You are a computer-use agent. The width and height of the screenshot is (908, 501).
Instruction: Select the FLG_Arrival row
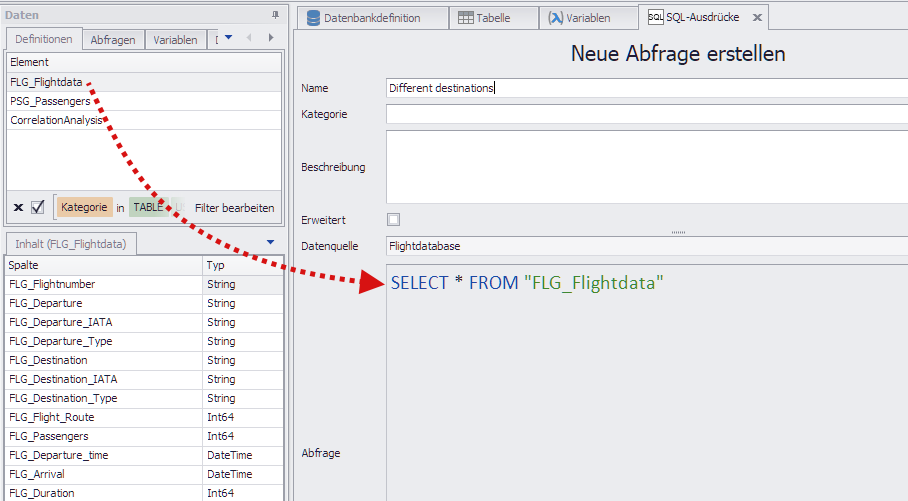(144, 474)
